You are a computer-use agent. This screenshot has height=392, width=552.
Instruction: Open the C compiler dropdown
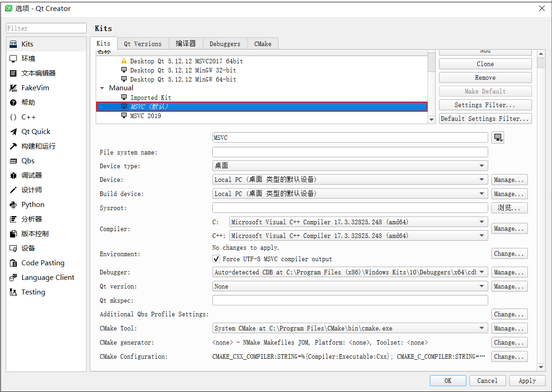coord(359,222)
